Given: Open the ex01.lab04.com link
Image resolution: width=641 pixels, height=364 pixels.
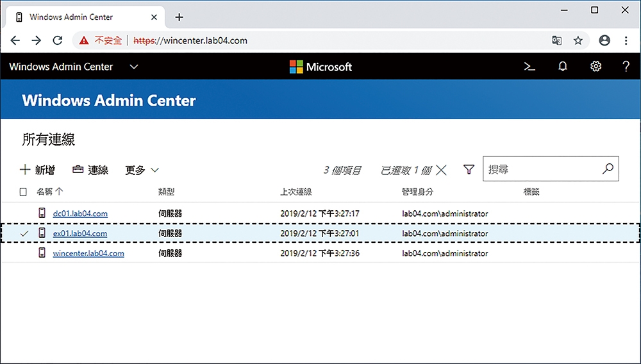Looking at the screenshot, I should point(80,233).
